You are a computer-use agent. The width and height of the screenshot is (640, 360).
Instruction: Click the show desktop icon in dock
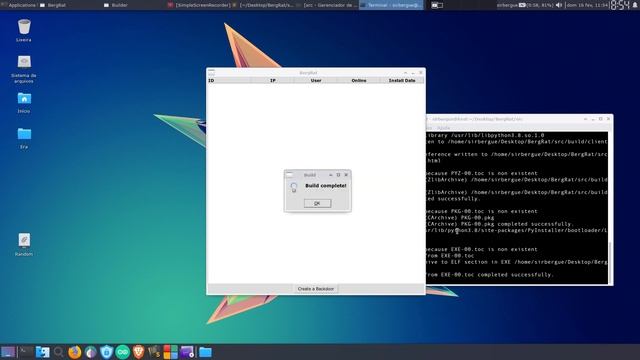[8, 352]
